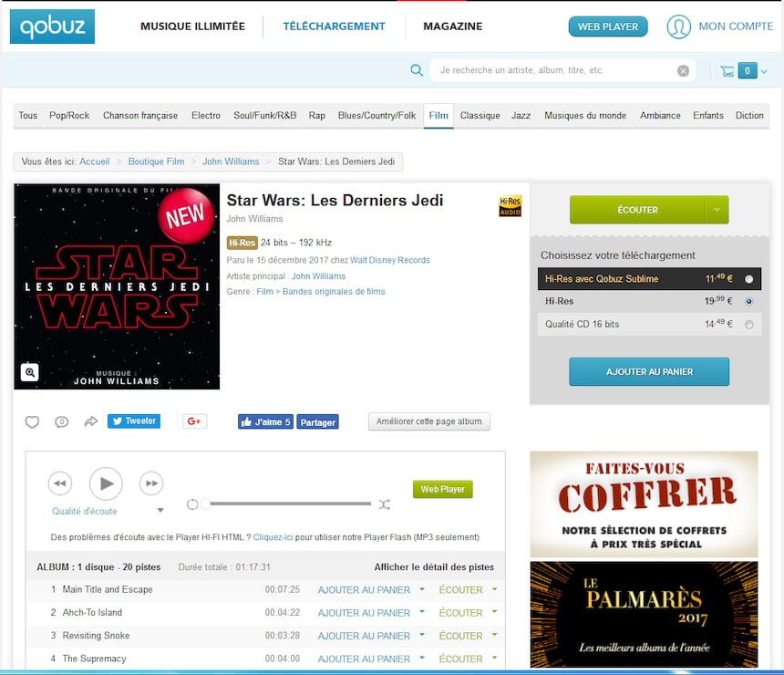Click the playback progress slider handle
The width and height of the screenshot is (784, 675).
tap(205, 504)
